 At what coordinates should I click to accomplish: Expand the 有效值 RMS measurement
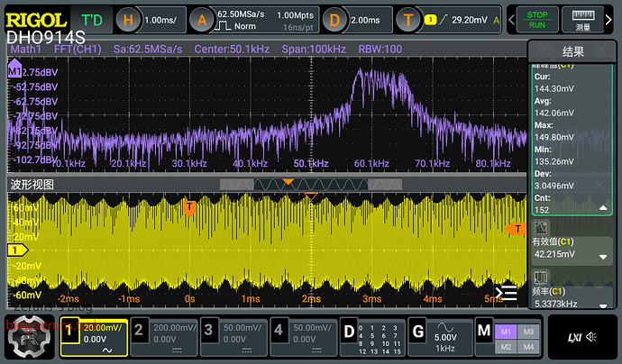click(603, 256)
